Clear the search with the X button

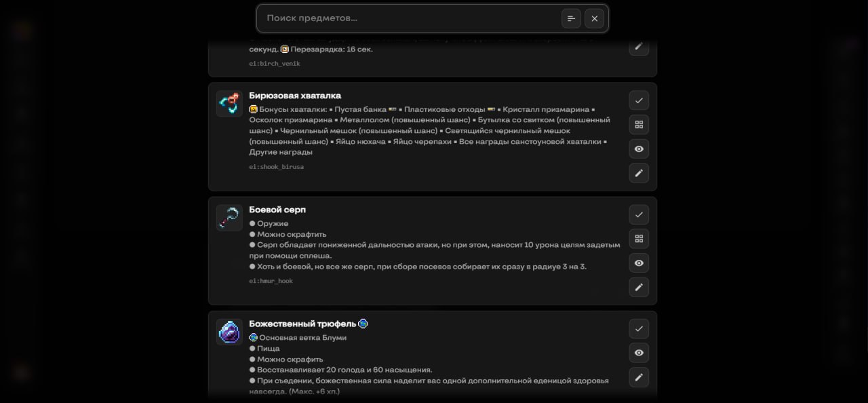[595, 18]
